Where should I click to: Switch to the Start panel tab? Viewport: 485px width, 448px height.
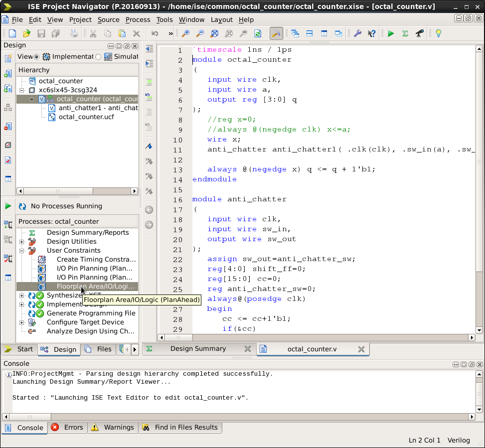tap(19, 349)
